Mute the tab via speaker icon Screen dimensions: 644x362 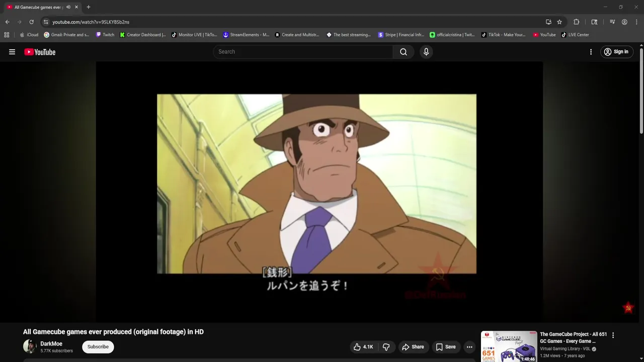(x=68, y=7)
